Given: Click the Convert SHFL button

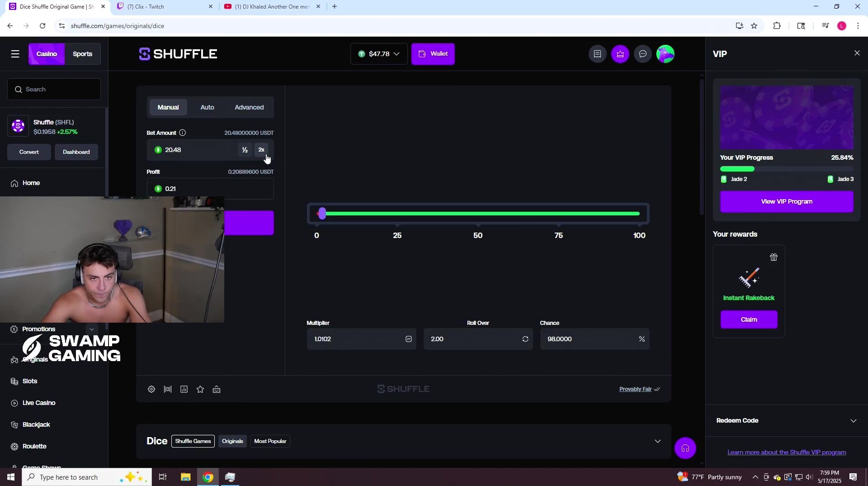Looking at the screenshot, I should coord(29,152).
